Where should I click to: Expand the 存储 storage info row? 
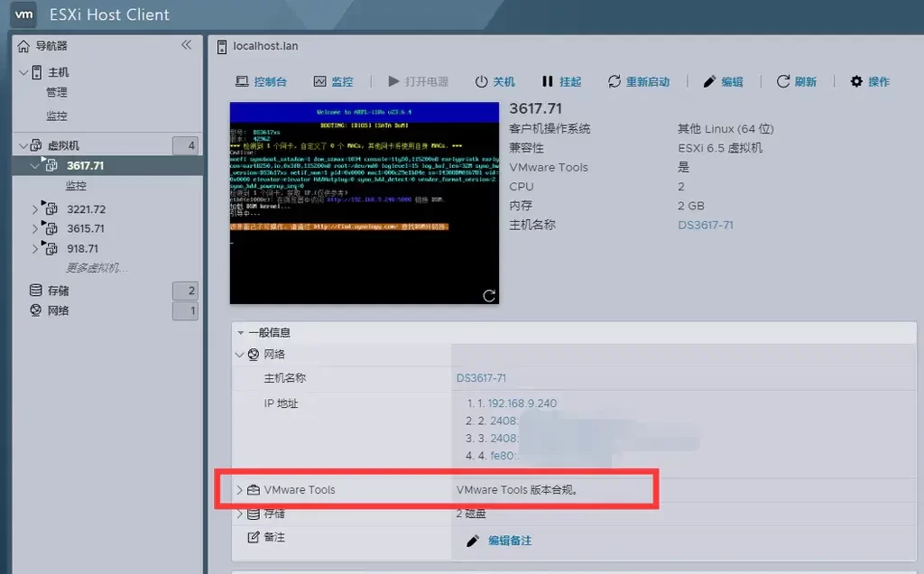[x=239, y=513]
